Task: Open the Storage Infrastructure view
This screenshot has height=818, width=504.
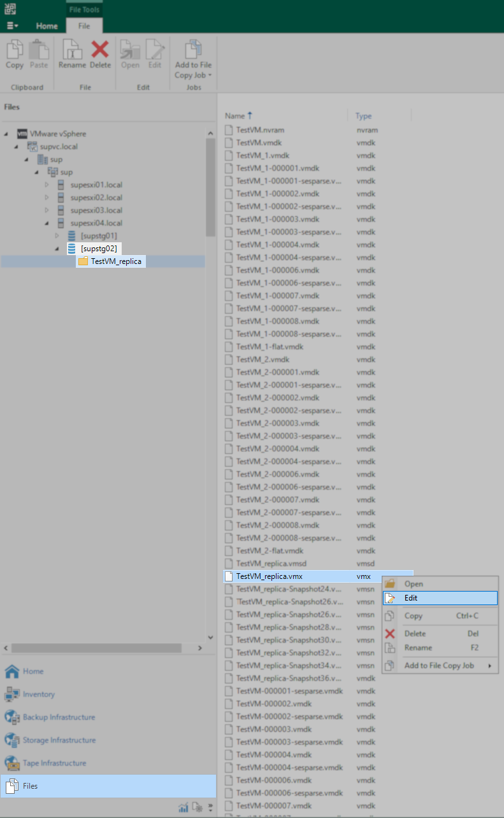Action: [x=108, y=740]
